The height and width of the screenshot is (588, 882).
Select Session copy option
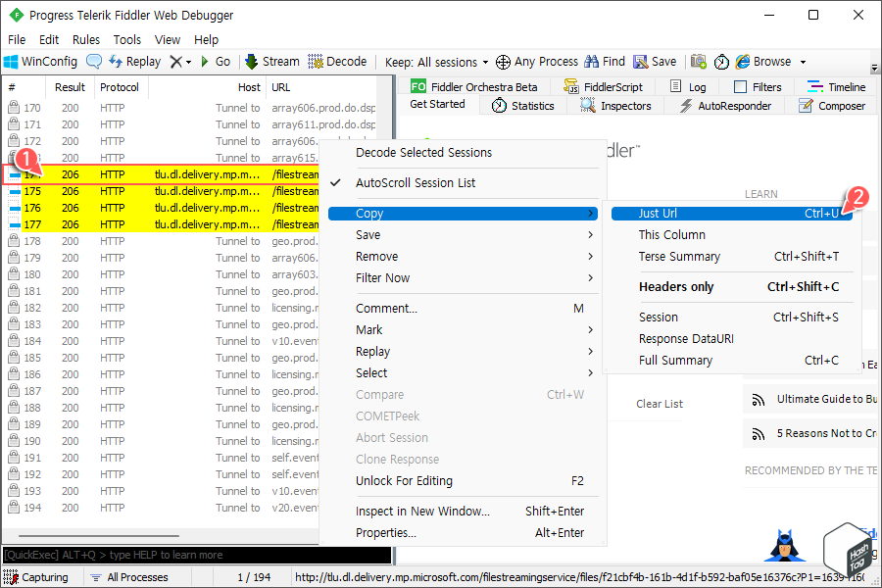coord(732,317)
